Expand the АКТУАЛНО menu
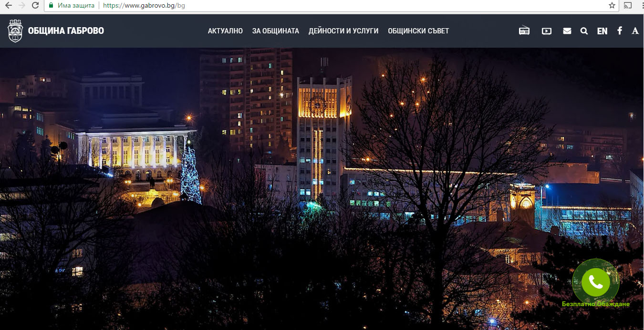This screenshot has width=644, height=330. [225, 31]
